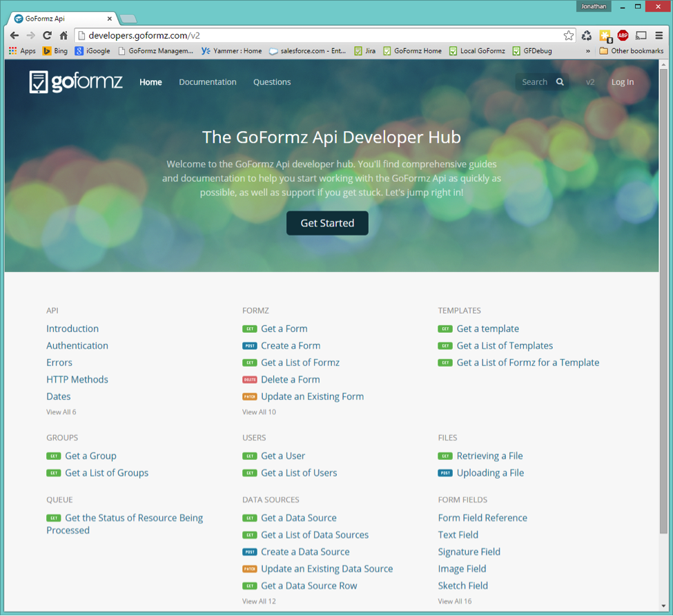This screenshot has width=673, height=616.
Task: Click the address bar URL
Action: pyautogui.click(x=144, y=36)
